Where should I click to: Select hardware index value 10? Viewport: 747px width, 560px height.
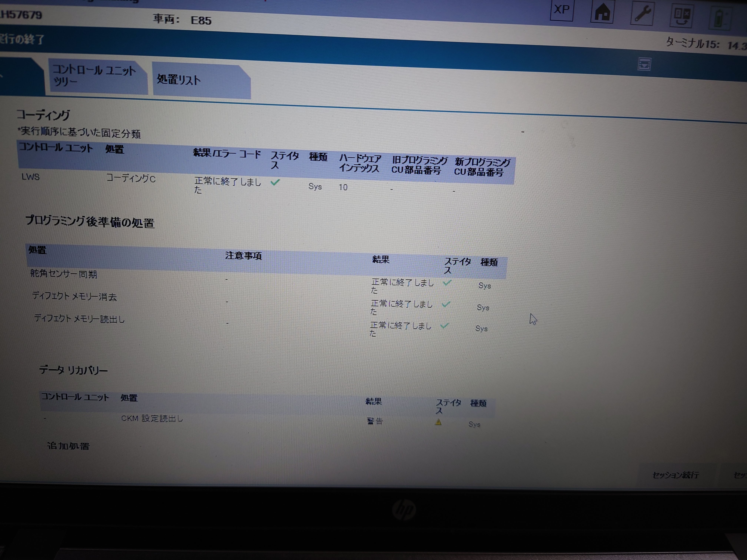(343, 187)
